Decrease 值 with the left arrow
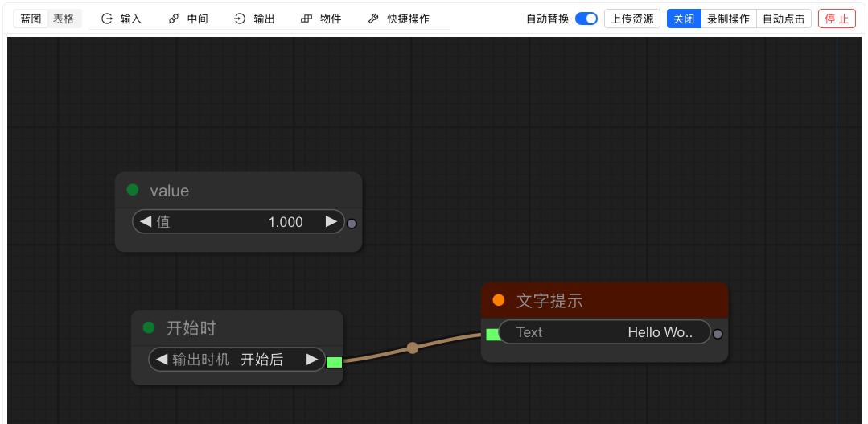Viewport: 868px width, 424px height. 146,222
